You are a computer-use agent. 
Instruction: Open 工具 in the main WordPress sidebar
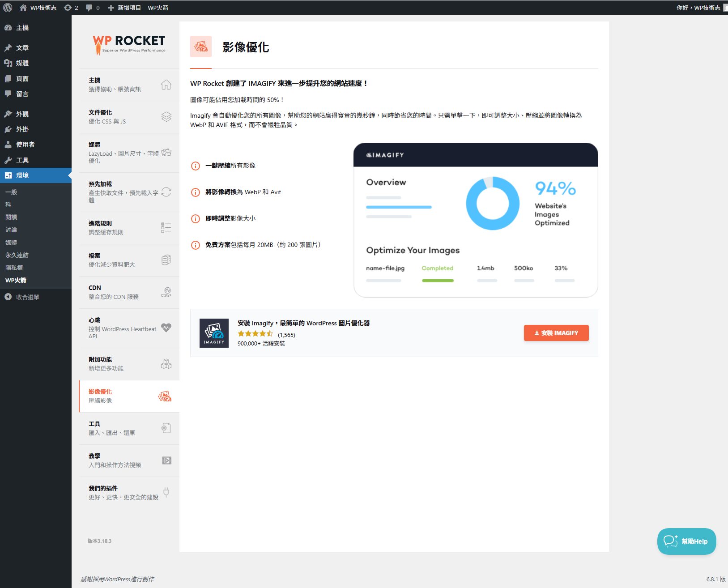point(36,160)
